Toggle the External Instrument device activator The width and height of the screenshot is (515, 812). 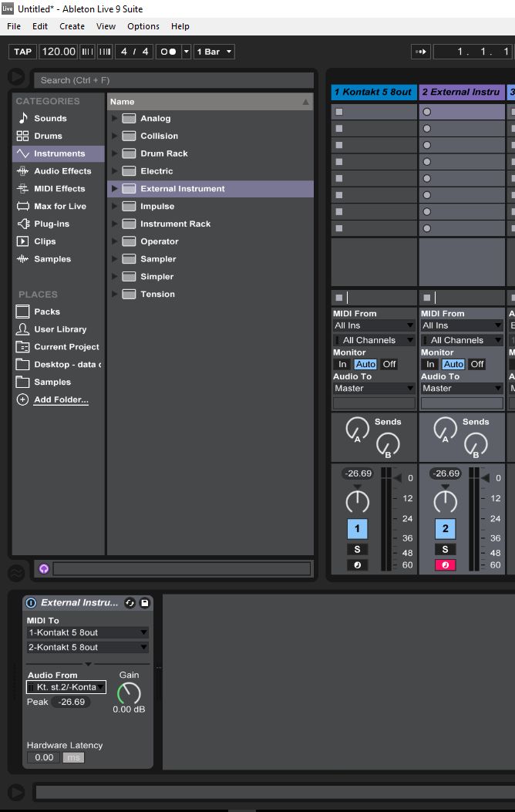click(31, 603)
